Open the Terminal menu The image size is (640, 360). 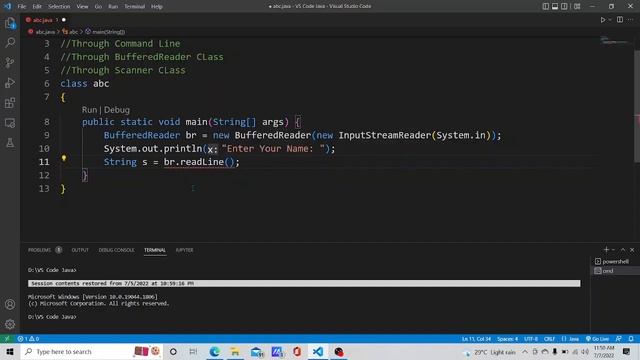[134, 7]
